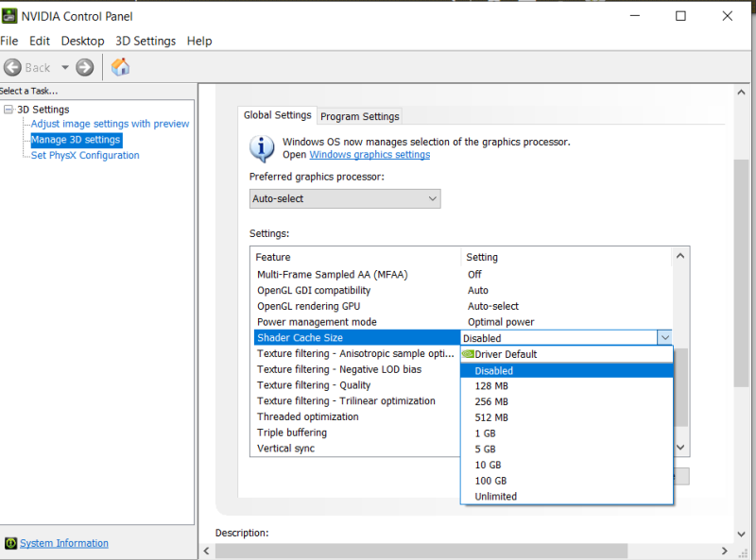This screenshot has height=560, width=756.
Task: Select Manage 3D settings task
Action: (x=76, y=140)
